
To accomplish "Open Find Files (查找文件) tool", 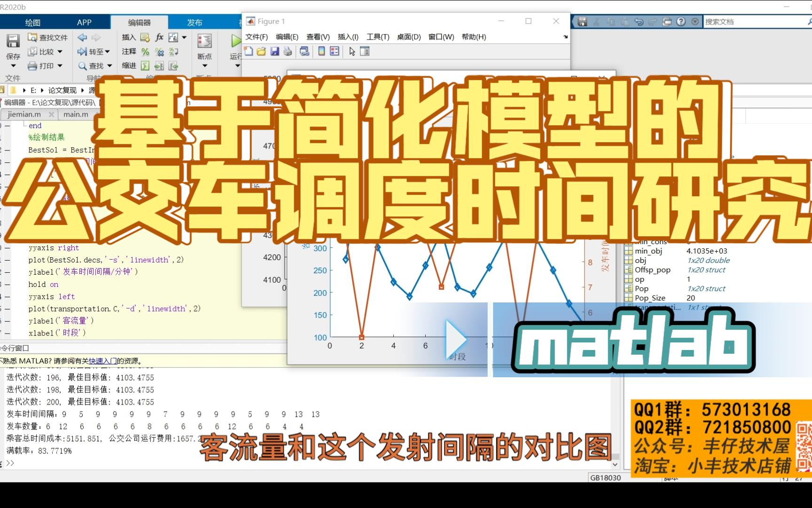I will pos(47,38).
